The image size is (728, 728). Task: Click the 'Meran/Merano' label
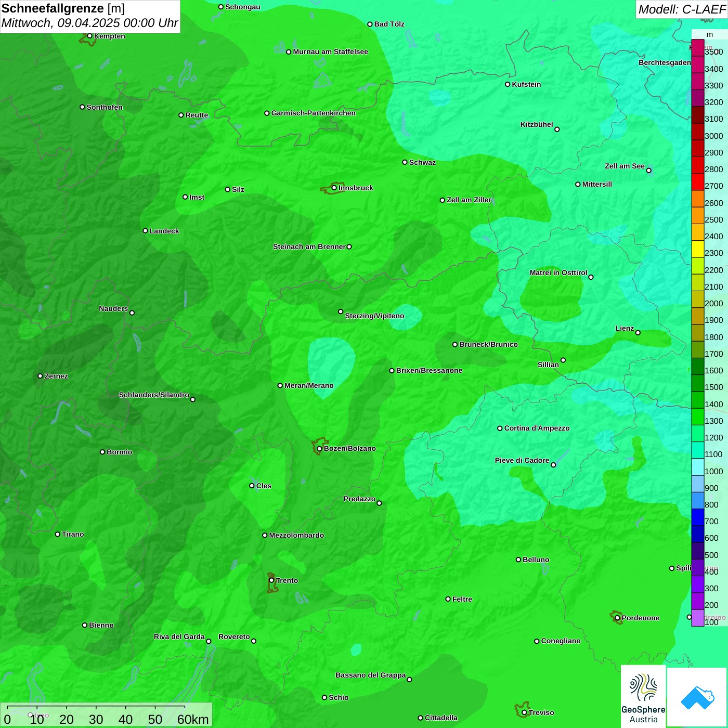[309, 385]
